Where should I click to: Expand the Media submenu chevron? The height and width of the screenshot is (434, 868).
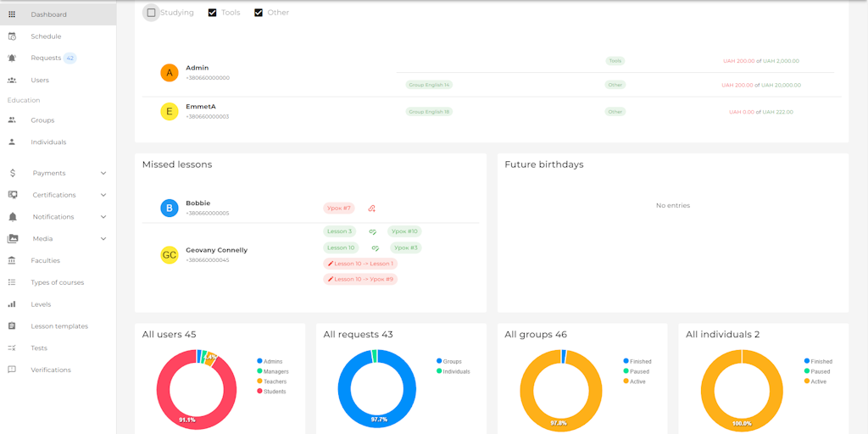[x=103, y=239]
